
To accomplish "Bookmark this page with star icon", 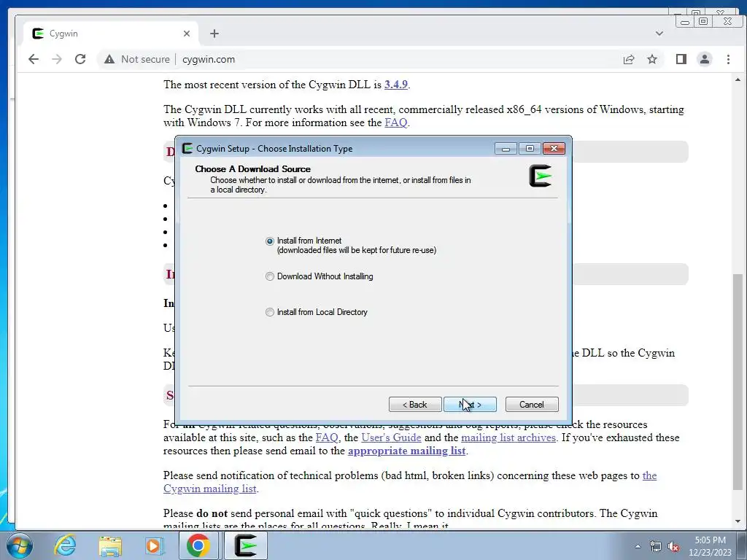I will 652,59.
